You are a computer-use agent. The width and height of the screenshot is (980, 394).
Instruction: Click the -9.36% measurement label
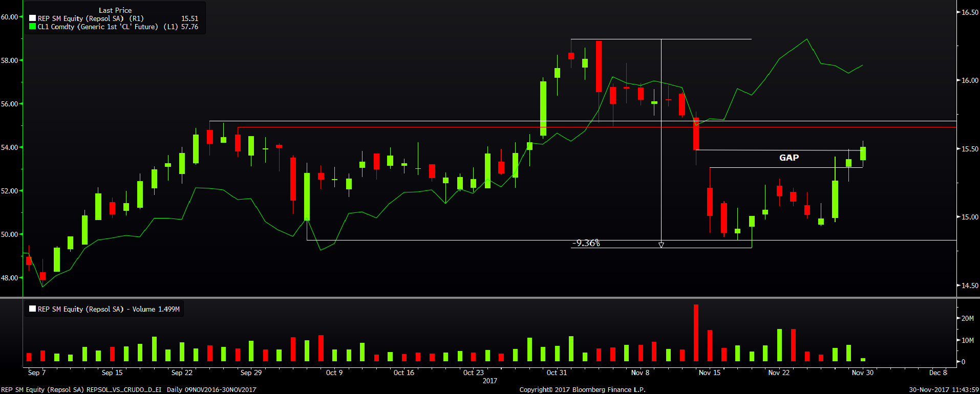(586, 243)
